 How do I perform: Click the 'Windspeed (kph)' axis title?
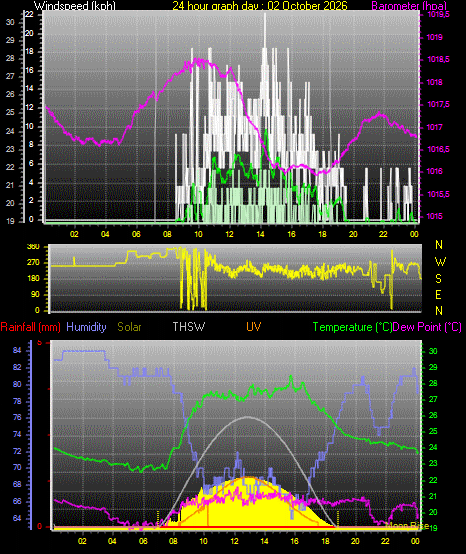[x=75, y=6]
